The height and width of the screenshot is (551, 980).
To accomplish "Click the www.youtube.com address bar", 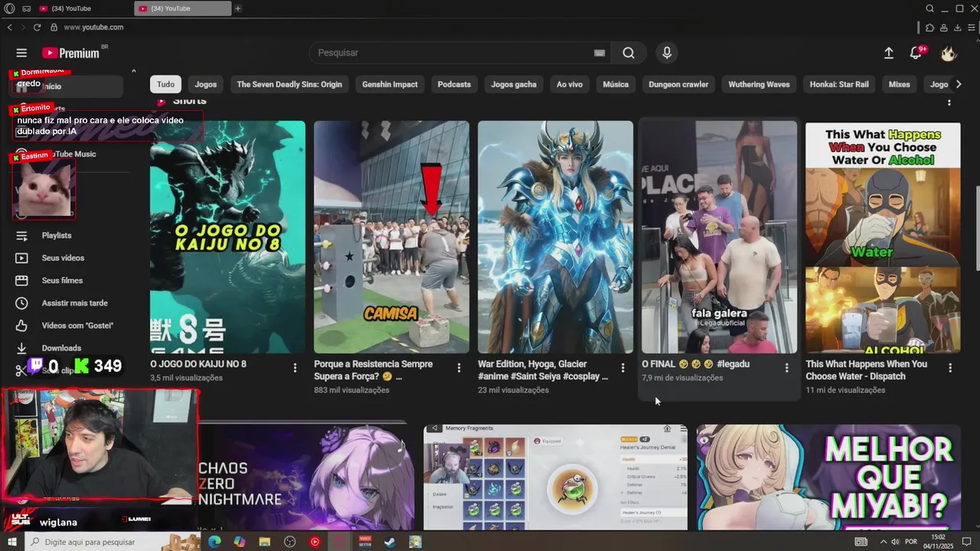I will pyautogui.click(x=93, y=28).
